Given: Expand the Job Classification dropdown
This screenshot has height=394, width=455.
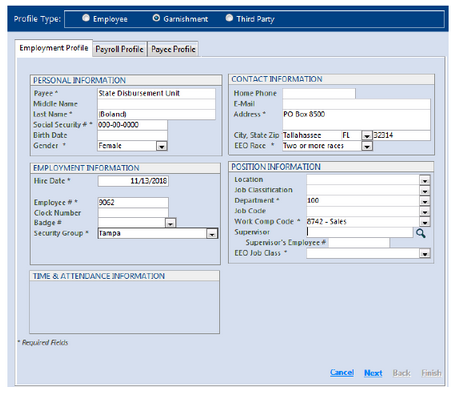Looking at the screenshot, I should 425,191.
